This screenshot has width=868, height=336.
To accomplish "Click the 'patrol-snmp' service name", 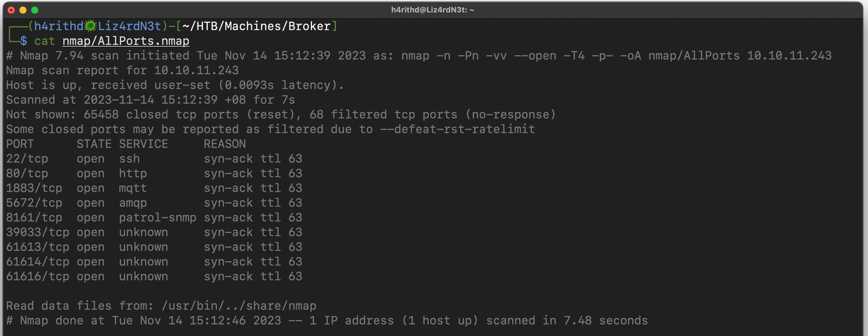I will (x=157, y=217).
